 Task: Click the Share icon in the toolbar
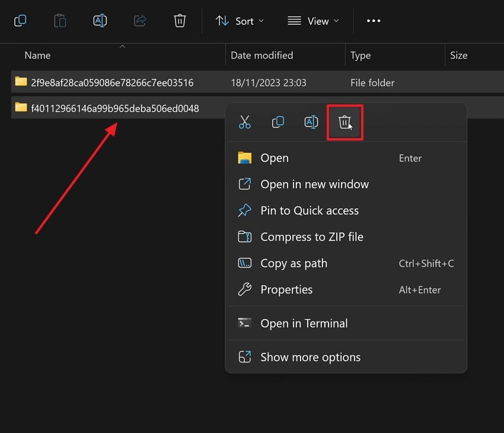(x=140, y=21)
